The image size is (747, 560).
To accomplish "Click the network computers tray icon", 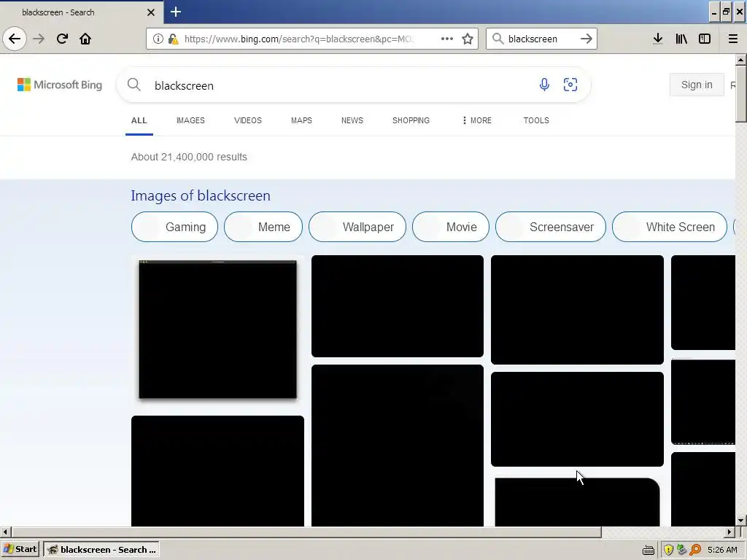I will coord(682,550).
